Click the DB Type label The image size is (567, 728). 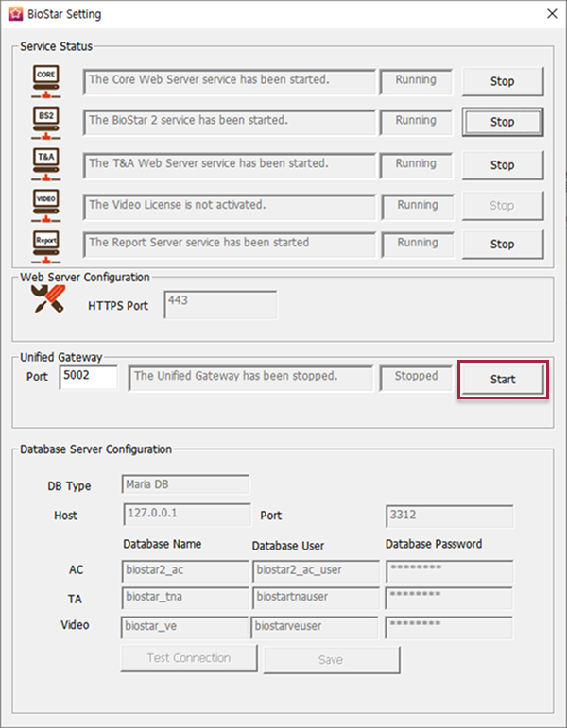point(69,486)
